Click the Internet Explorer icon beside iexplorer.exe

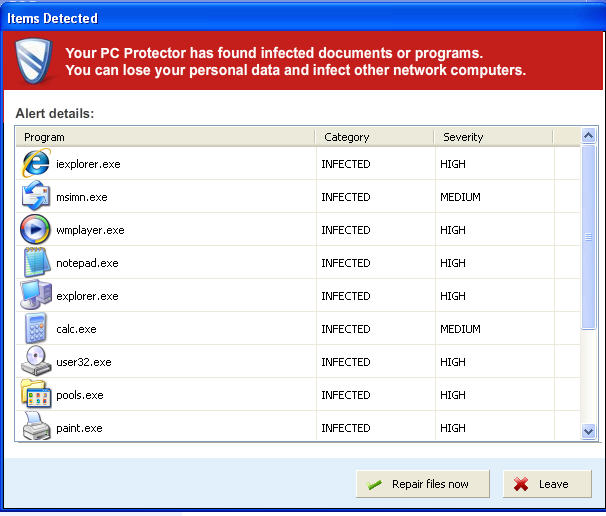(36, 163)
